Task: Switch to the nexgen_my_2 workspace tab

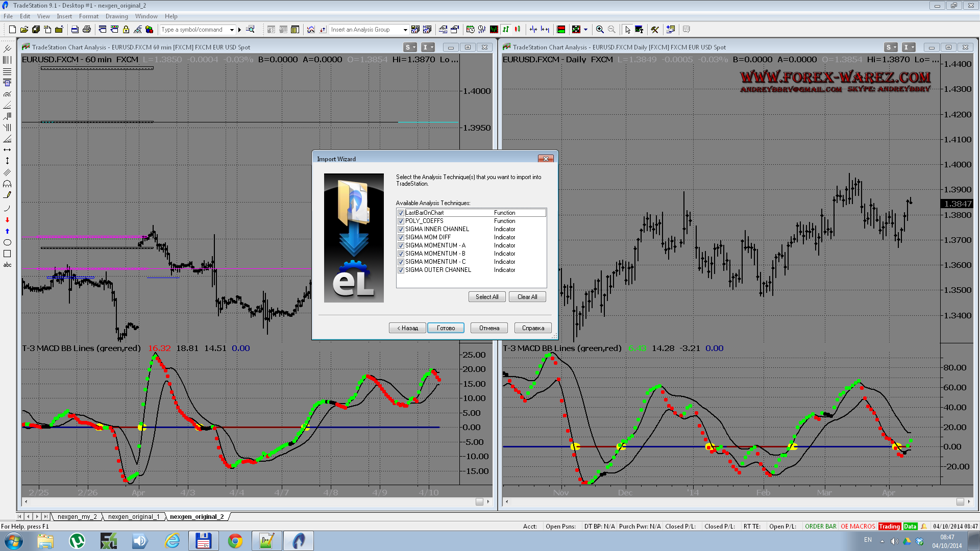Action: 77,516
